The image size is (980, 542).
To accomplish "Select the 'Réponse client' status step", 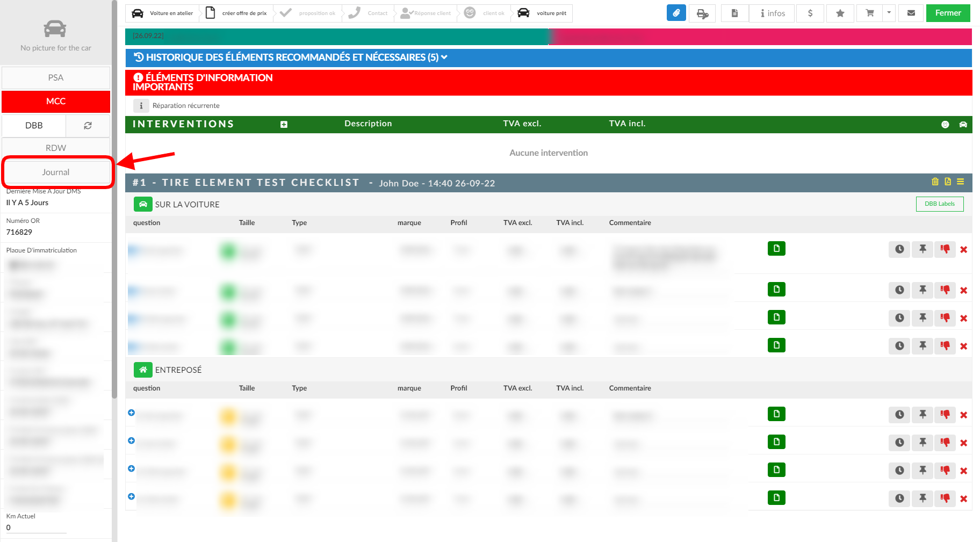I will coord(426,13).
